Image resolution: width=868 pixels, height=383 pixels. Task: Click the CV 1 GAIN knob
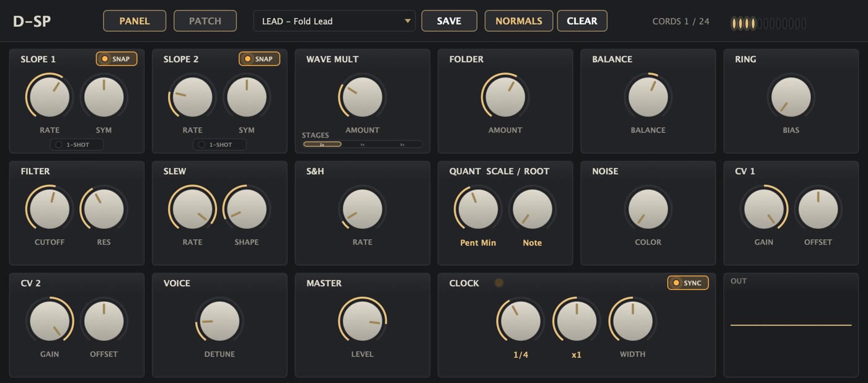pos(764,209)
